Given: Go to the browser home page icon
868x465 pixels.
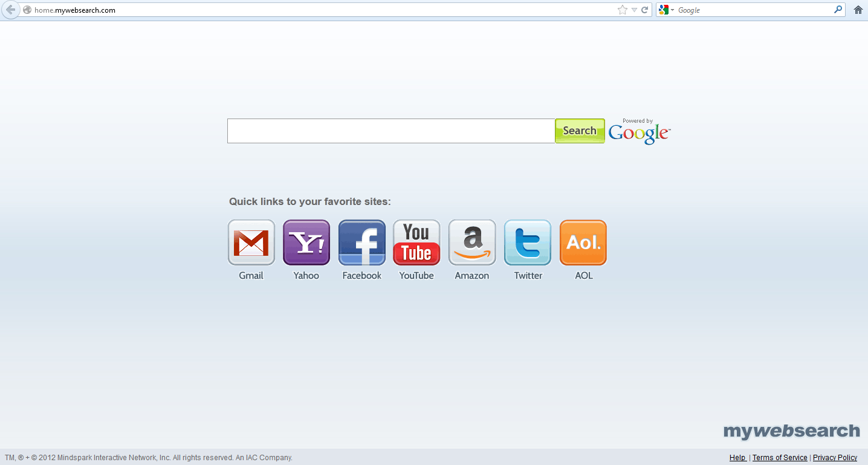Looking at the screenshot, I should pyautogui.click(x=858, y=10).
